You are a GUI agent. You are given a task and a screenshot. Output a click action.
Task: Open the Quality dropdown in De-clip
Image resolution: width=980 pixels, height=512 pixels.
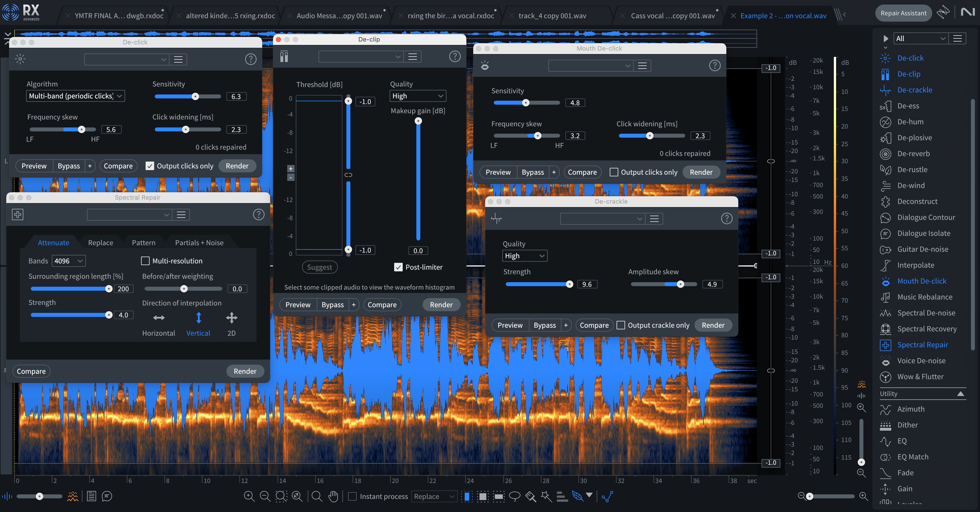click(417, 96)
